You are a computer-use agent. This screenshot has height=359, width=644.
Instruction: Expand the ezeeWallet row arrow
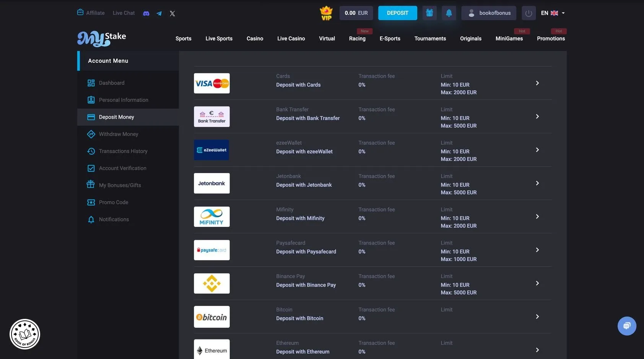(x=537, y=150)
